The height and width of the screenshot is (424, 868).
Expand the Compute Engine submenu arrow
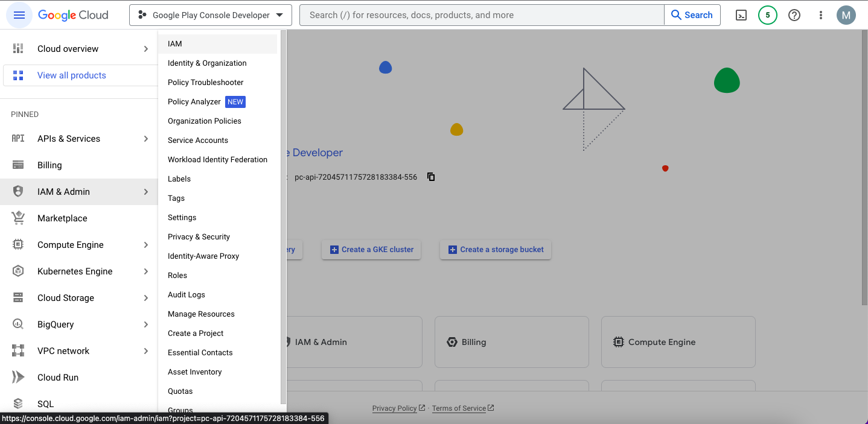click(x=146, y=245)
